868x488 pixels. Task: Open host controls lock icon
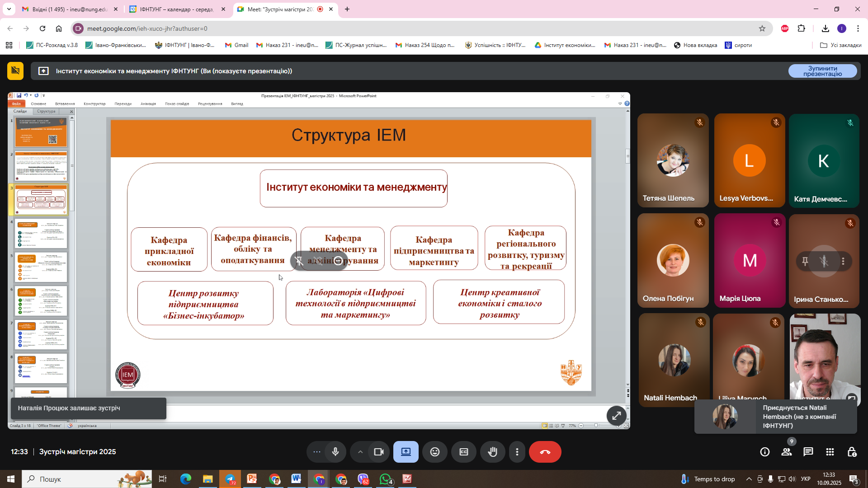tap(852, 452)
